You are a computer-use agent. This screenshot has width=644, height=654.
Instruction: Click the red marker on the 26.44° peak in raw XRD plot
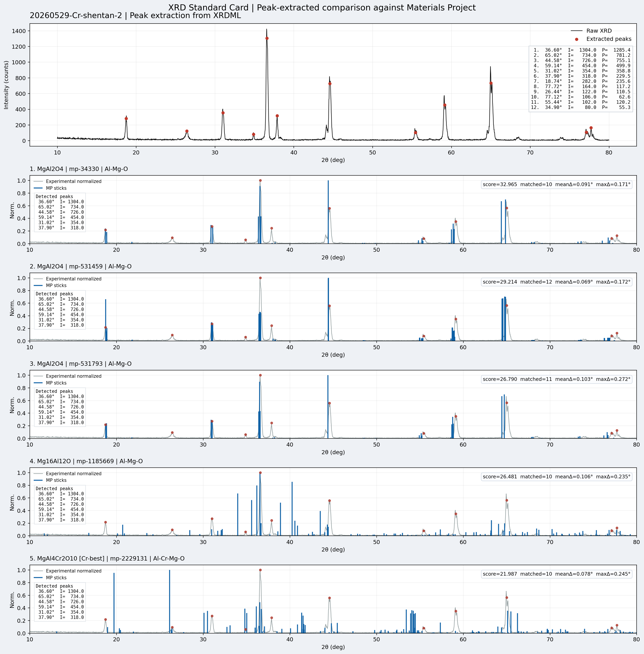pyautogui.click(x=187, y=131)
